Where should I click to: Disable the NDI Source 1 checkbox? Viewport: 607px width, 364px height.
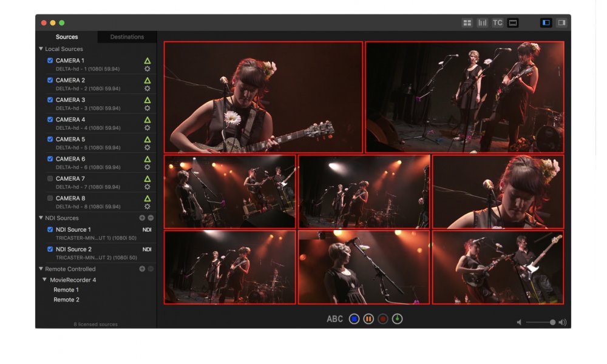50,229
